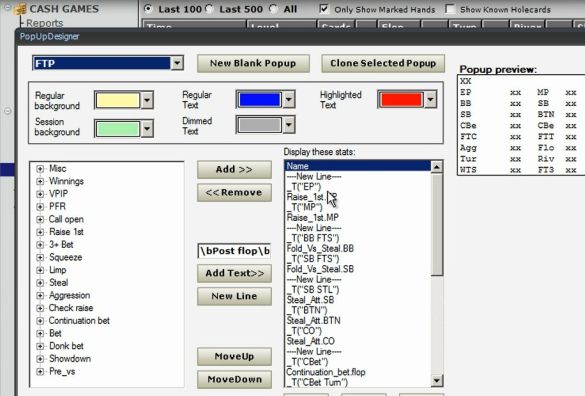Image resolution: width=585 pixels, height=396 pixels.
Task: Click stats list scroll up arrow
Action: (x=437, y=166)
